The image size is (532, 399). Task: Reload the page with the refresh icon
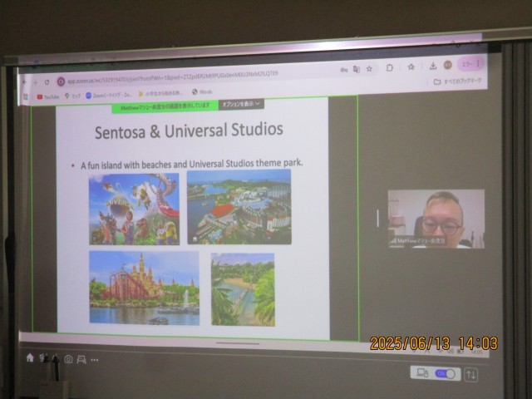(47, 82)
